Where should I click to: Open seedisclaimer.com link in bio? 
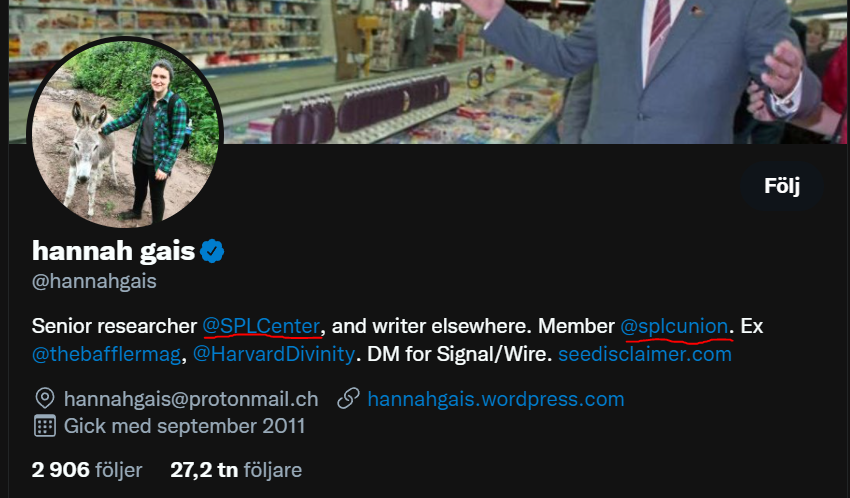coord(645,354)
